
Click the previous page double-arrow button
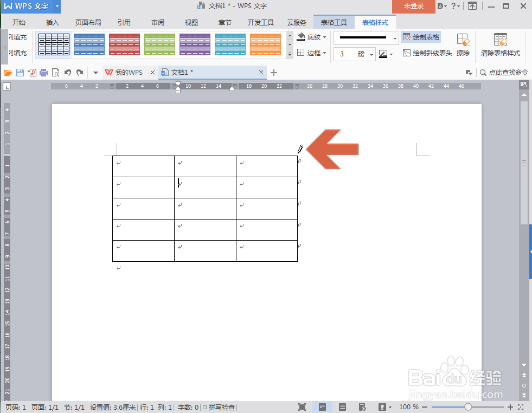524,376
